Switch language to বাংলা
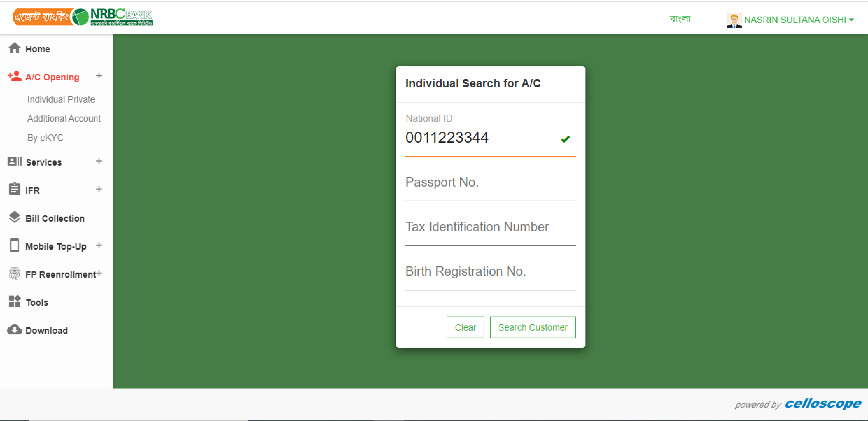Viewport: 868px width, 421px height. pyautogui.click(x=680, y=19)
